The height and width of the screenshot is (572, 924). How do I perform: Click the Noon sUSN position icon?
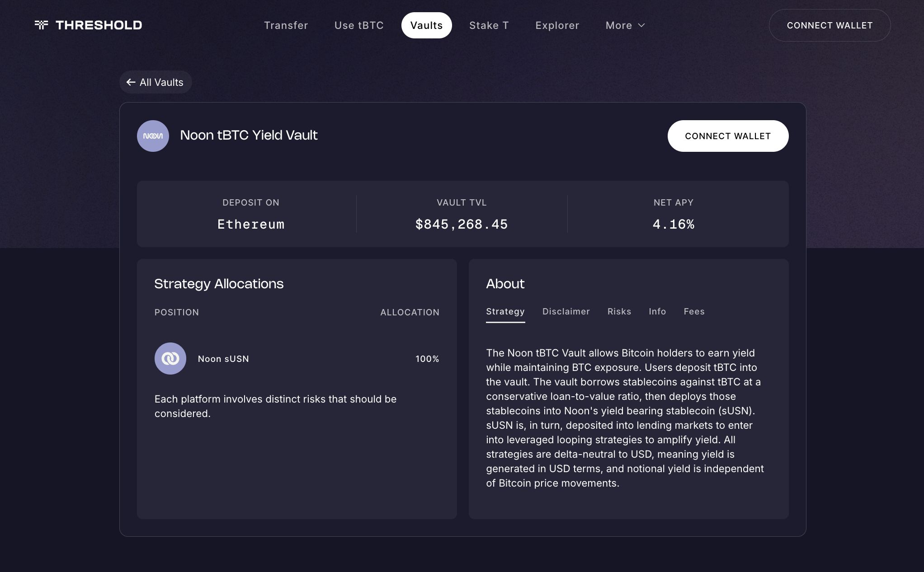click(170, 358)
